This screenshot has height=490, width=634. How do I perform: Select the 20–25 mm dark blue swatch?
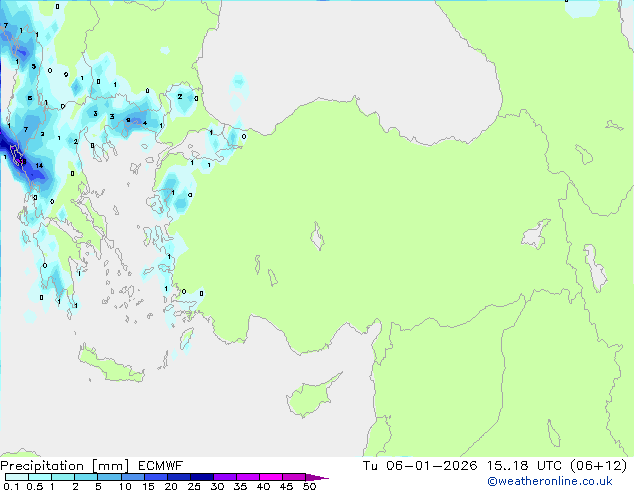click(178, 477)
